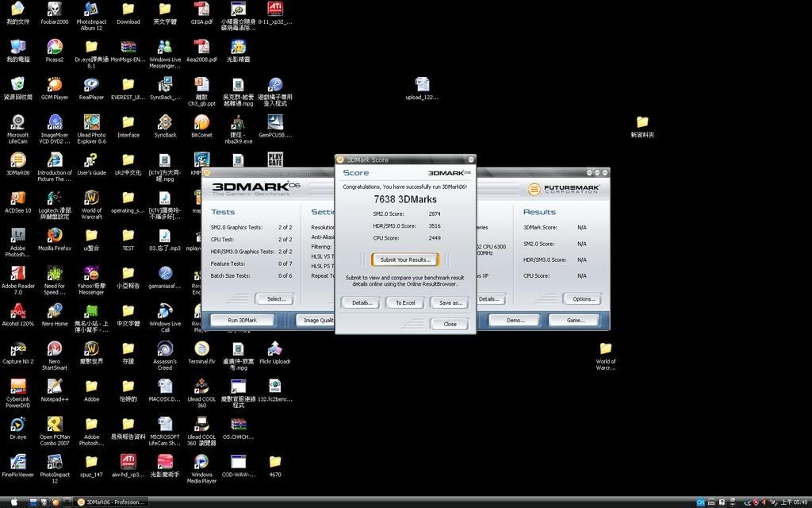
Task: Click the Run 3DMark button
Action: tap(242, 320)
